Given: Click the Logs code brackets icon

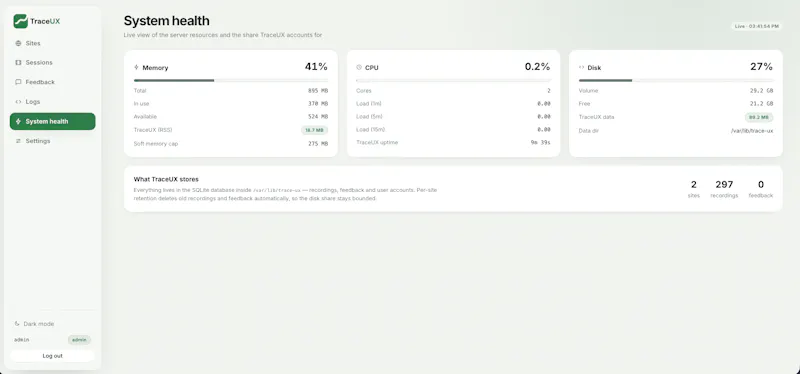Looking at the screenshot, I should 18,102.
